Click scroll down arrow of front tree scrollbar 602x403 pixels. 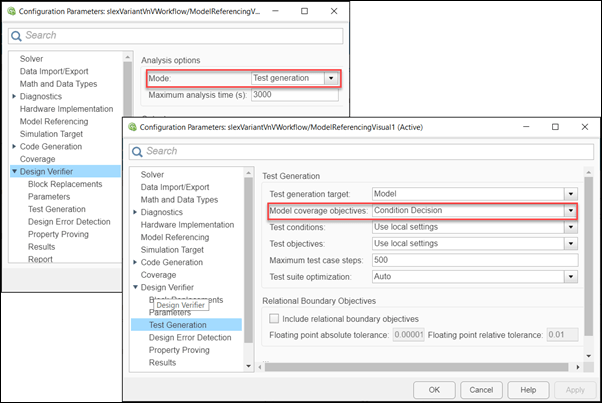tap(248, 366)
